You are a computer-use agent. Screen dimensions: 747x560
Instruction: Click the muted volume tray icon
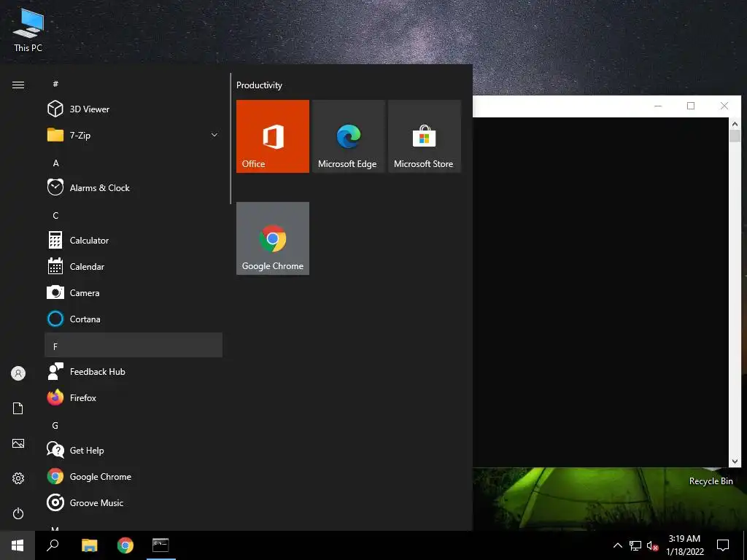[x=652, y=545]
